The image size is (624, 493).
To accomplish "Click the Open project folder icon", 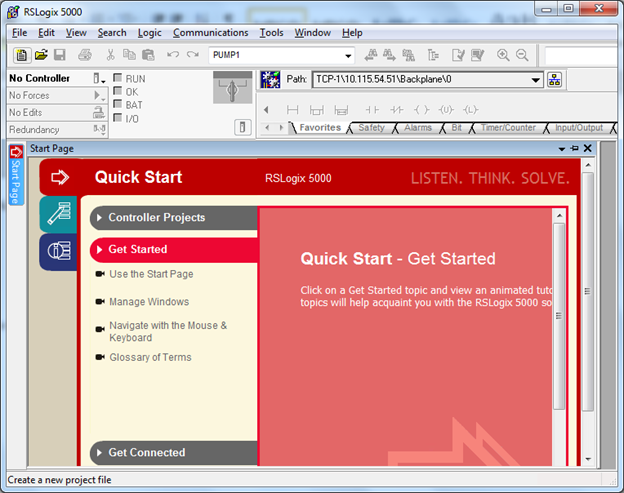I will coord(41,55).
